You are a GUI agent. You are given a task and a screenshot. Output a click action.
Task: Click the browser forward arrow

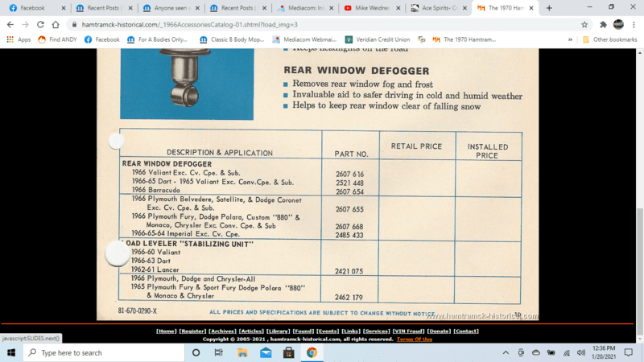pyautogui.click(x=25, y=25)
